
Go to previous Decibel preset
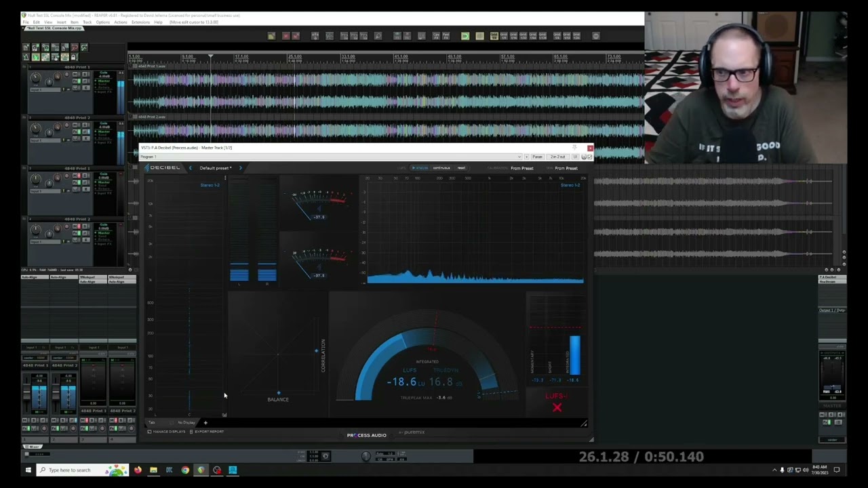click(191, 168)
